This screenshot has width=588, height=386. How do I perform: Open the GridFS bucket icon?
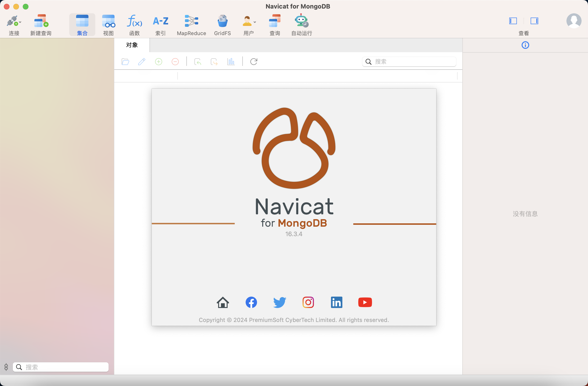(x=222, y=21)
